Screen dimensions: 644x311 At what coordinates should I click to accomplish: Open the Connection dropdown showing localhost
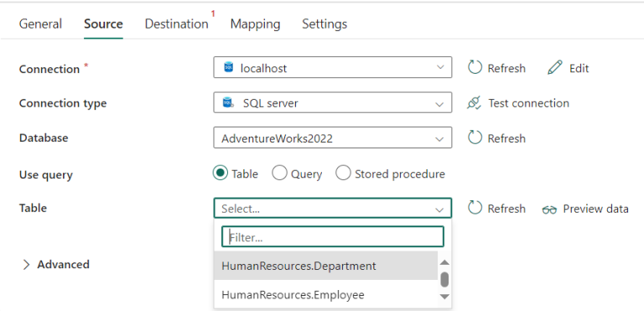click(333, 67)
